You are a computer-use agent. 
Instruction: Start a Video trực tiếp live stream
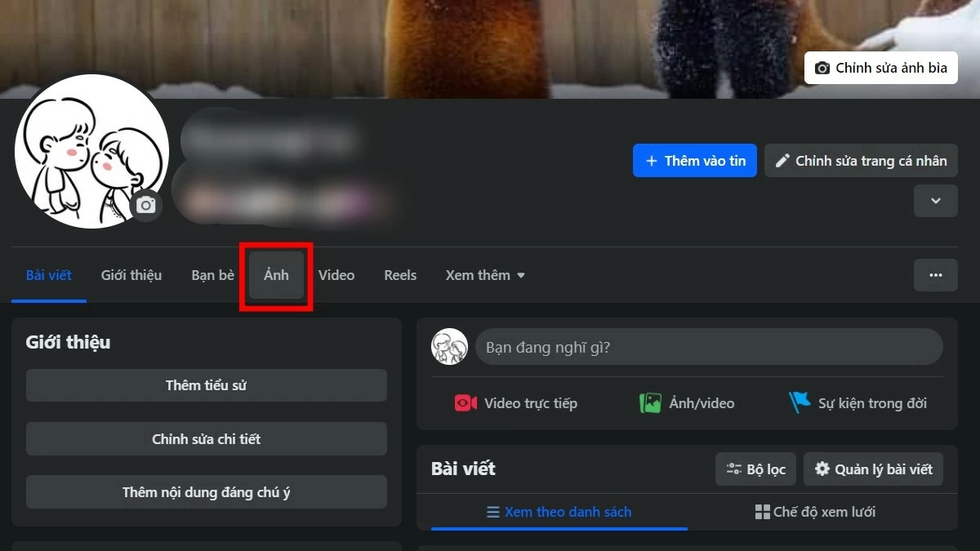(516, 402)
